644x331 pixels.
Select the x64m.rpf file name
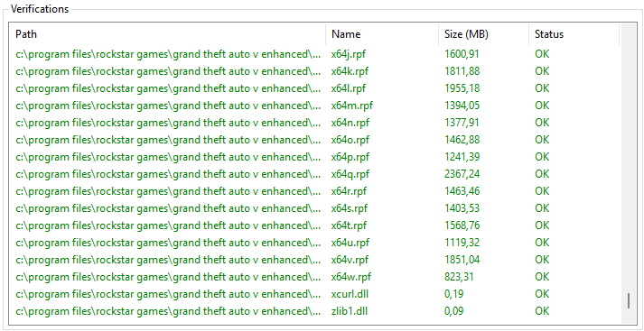click(352, 106)
